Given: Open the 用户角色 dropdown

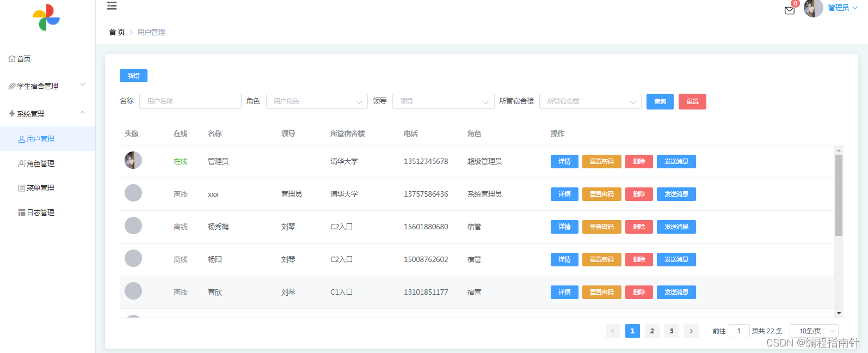Looking at the screenshot, I should [x=317, y=101].
